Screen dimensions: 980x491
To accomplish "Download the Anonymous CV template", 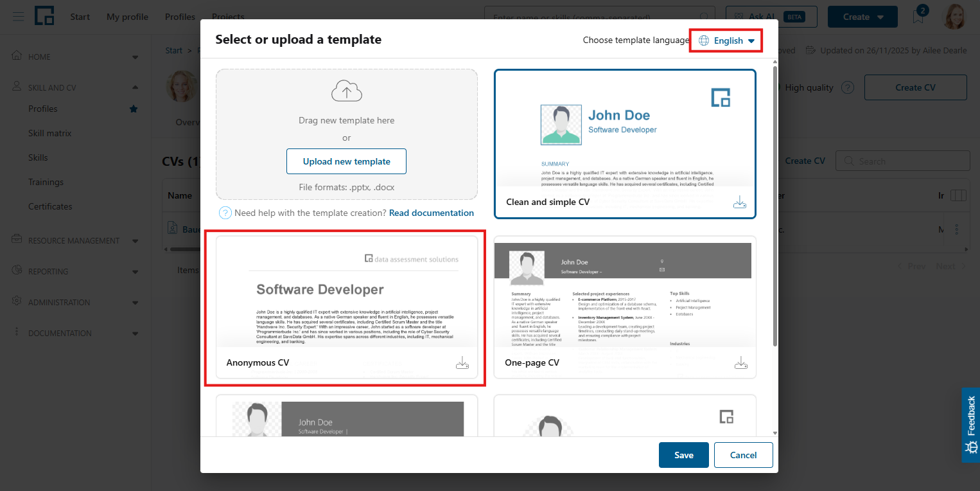I will (x=462, y=362).
